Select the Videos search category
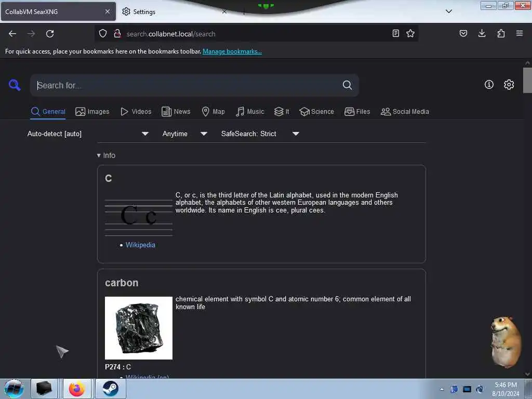 click(x=136, y=112)
